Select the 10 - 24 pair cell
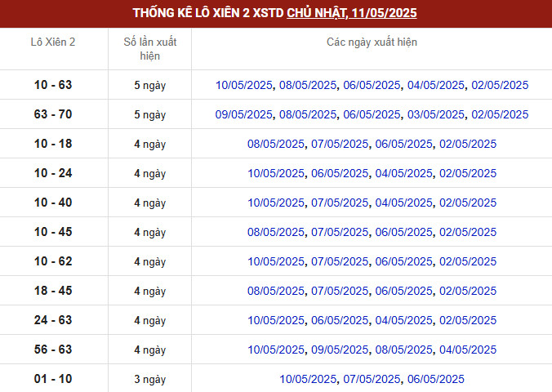Image resolution: width=552 pixels, height=392 pixels. (x=53, y=173)
